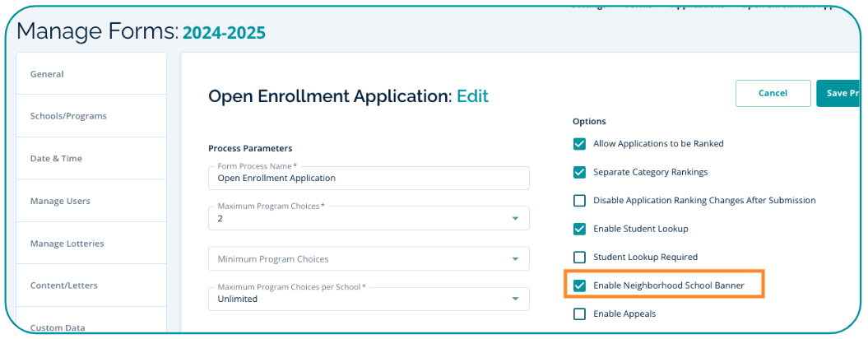
Task: Click the Cancel button
Action: coord(773,94)
